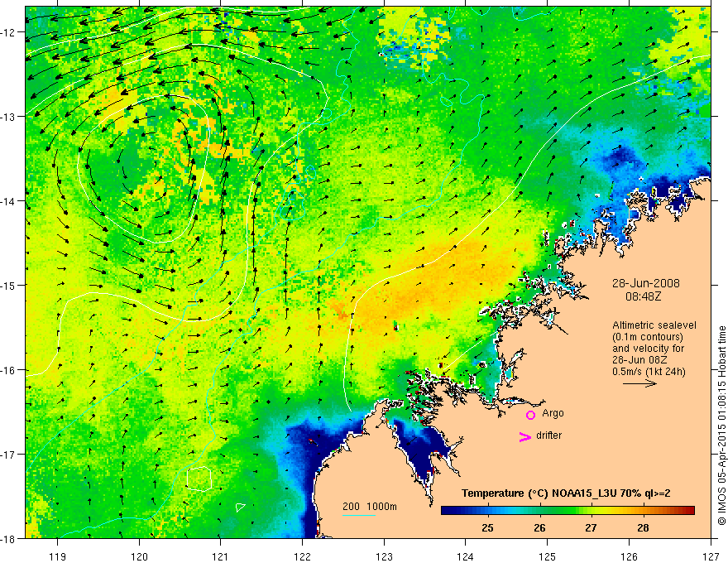
Task: Click the magenta drifter arrowhead legend marker
Action: [525, 436]
